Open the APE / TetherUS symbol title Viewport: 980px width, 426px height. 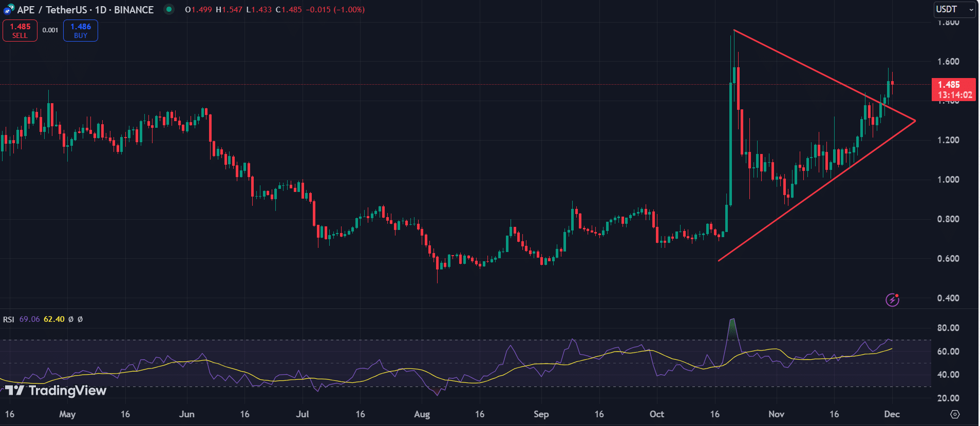(85, 10)
